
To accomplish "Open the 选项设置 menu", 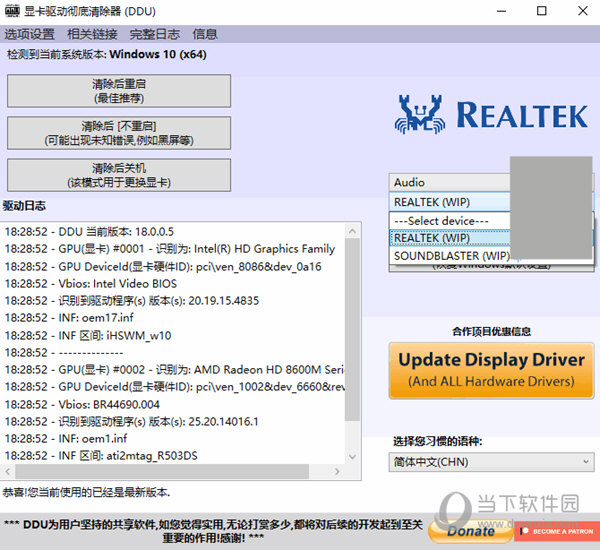I will click(x=29, y=34).
